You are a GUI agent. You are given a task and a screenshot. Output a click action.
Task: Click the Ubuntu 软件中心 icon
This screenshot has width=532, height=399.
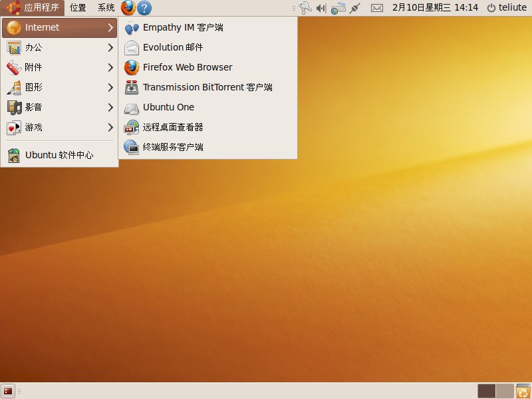(x=14, y=156)
